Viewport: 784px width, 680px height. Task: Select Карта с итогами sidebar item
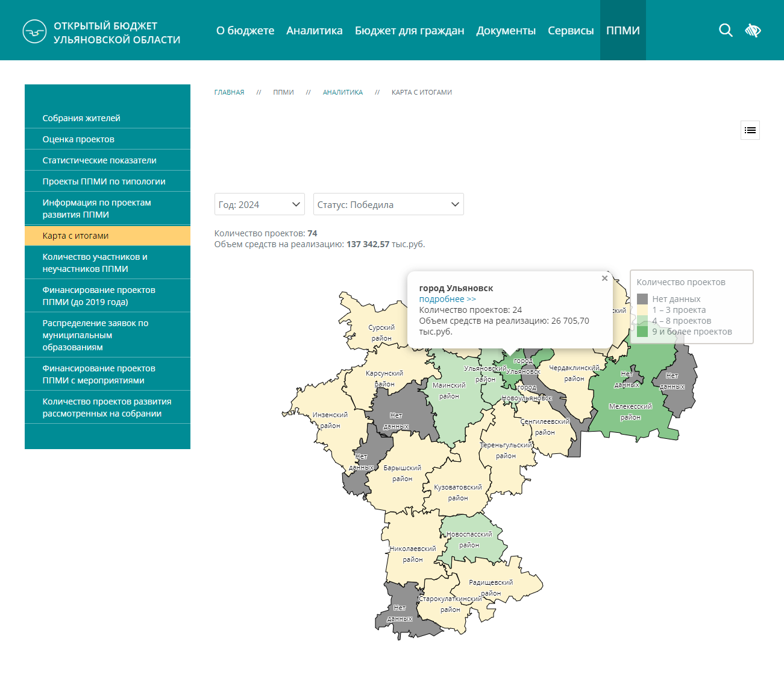(x=75, y=236)
